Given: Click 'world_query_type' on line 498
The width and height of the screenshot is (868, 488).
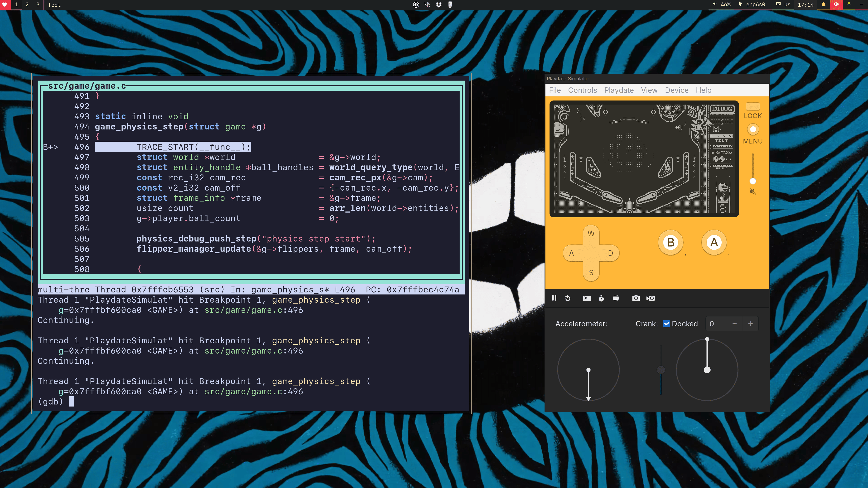Looking at the screenshot, I should pos(371,167).
